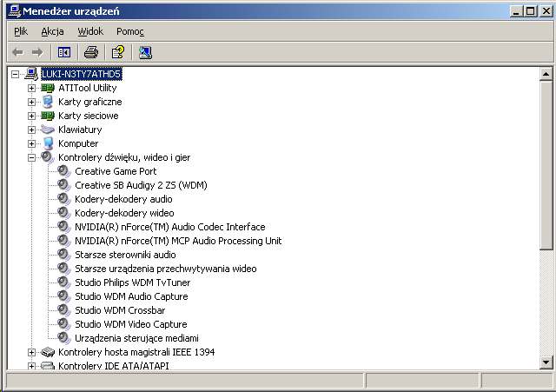Click the Starsze sterowniki audio icon

tap(64, 255)
